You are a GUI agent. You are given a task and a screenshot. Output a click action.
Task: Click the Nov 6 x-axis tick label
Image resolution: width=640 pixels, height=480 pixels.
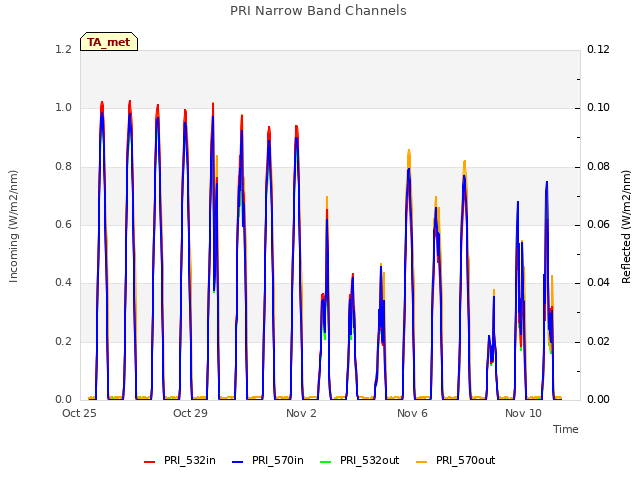pyautogui.click(x=412, y=413)
